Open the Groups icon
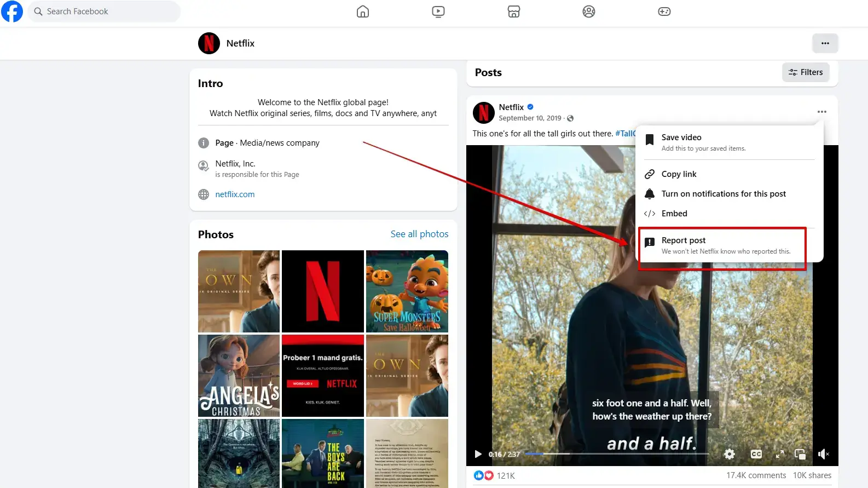The width and height of the screenshot is (868, 488). pos(589,12)
